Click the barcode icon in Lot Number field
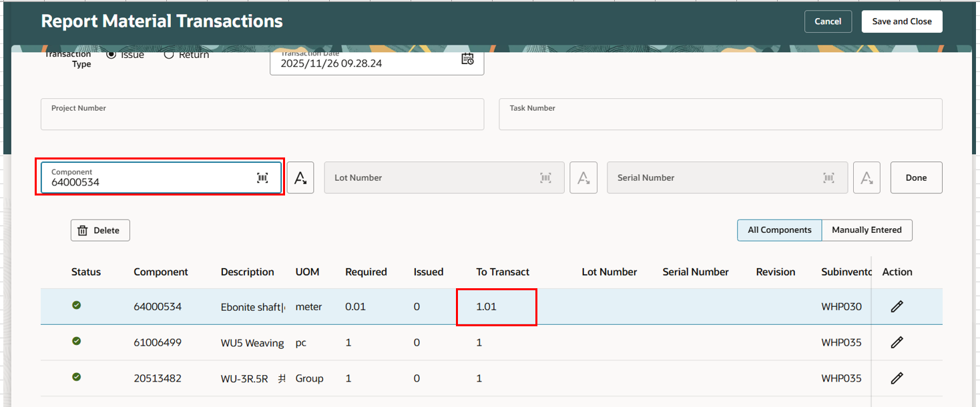 (545, 177)
